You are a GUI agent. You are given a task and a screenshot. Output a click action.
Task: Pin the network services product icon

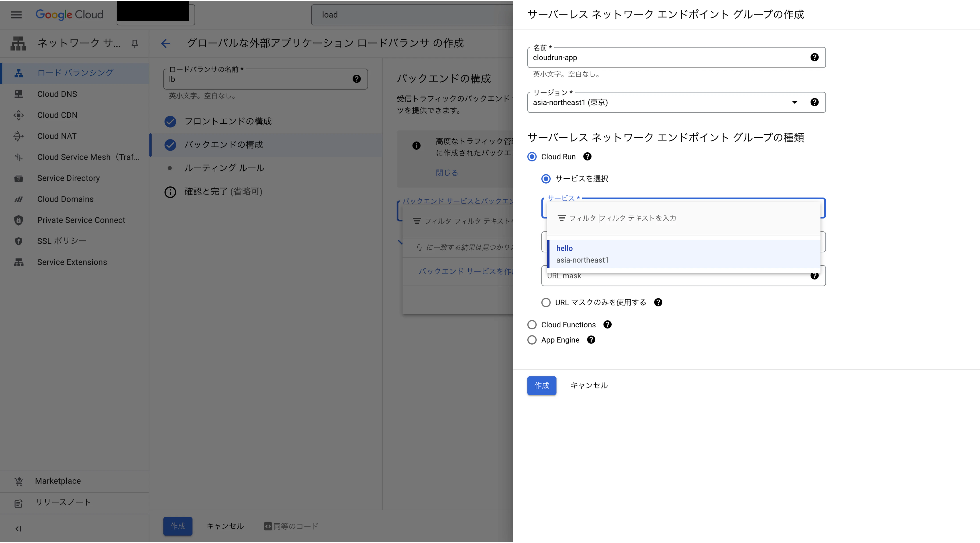click(135, 44)
